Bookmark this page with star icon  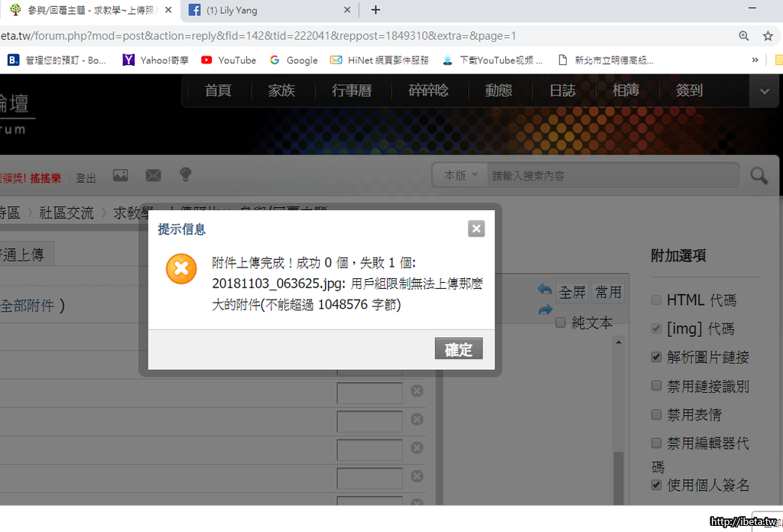(768, 36)
